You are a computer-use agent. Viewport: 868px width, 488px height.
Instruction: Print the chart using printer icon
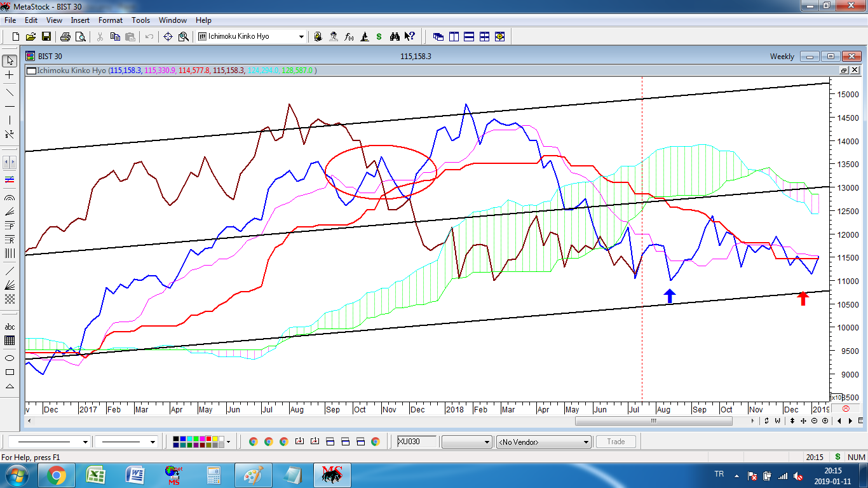(65, 37)
